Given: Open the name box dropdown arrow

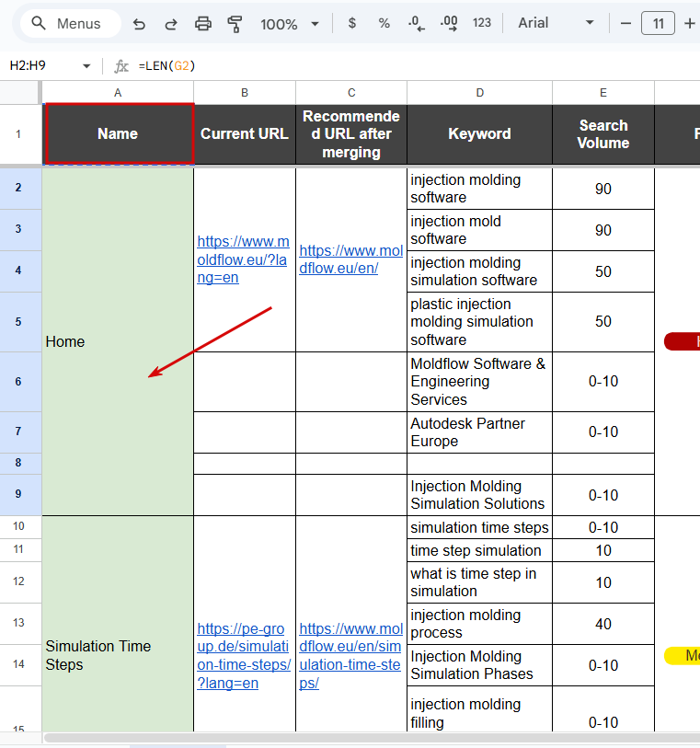Looking at the screenshot, I should (x=86, y=66).
